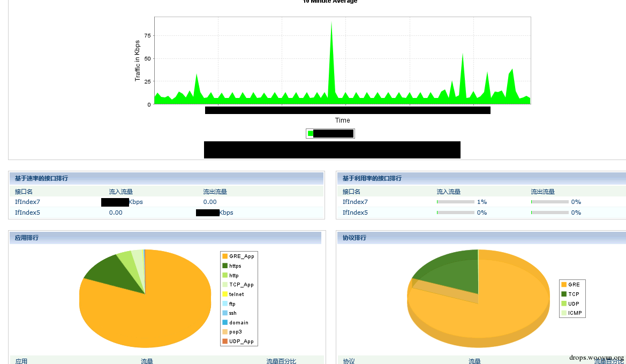Click the https legend entry in application chart

pyautogui.click(x=235, y=266)
